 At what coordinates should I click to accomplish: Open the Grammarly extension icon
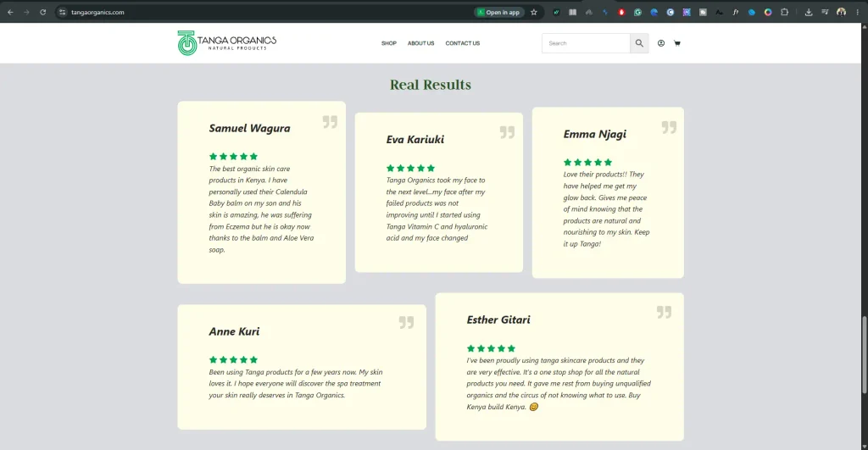(637, 12)
